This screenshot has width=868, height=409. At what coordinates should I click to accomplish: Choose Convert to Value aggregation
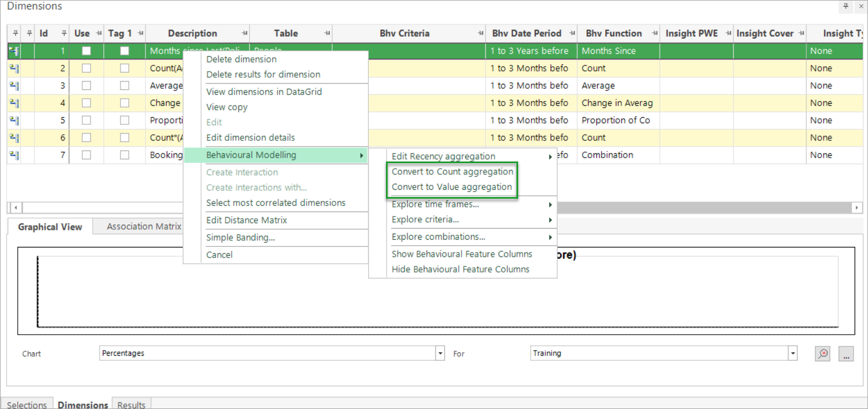[x=452, y=187]
